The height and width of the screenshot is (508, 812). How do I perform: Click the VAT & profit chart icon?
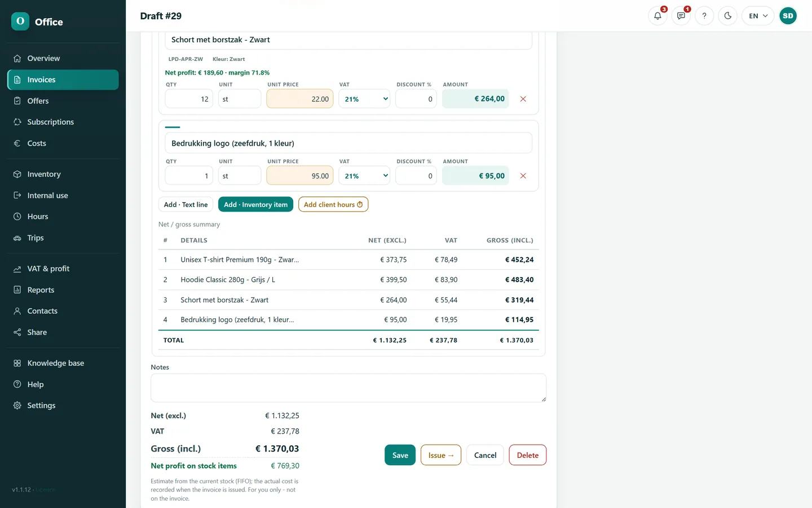[x=17, y=269]
